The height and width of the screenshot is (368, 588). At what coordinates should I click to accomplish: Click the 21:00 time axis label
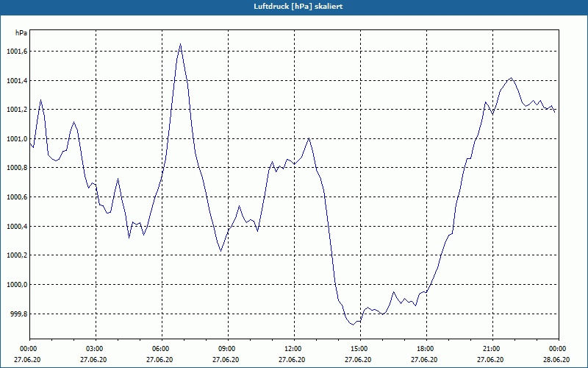492,349
